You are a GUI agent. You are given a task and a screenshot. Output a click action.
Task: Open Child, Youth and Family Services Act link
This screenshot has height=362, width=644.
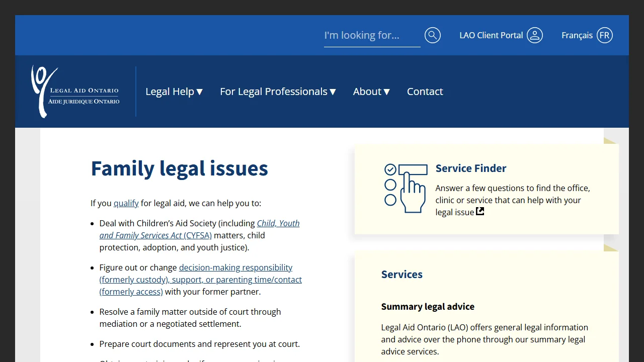click(x=199, y=229)
